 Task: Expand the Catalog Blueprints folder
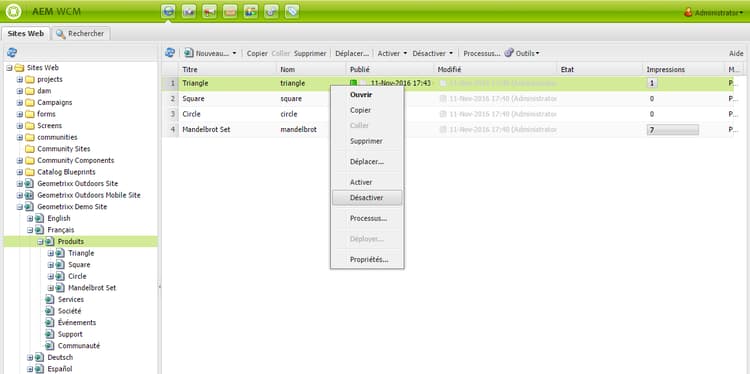[20, 172]
